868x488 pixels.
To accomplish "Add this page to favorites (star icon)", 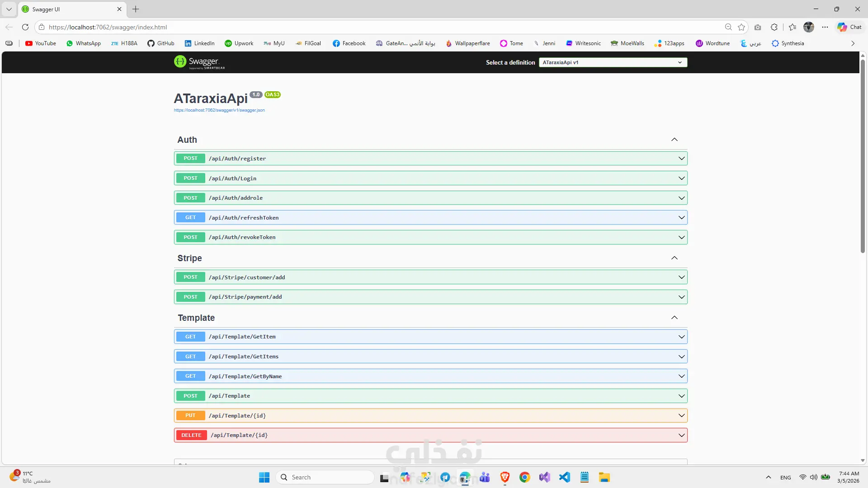I will (741, 27).
